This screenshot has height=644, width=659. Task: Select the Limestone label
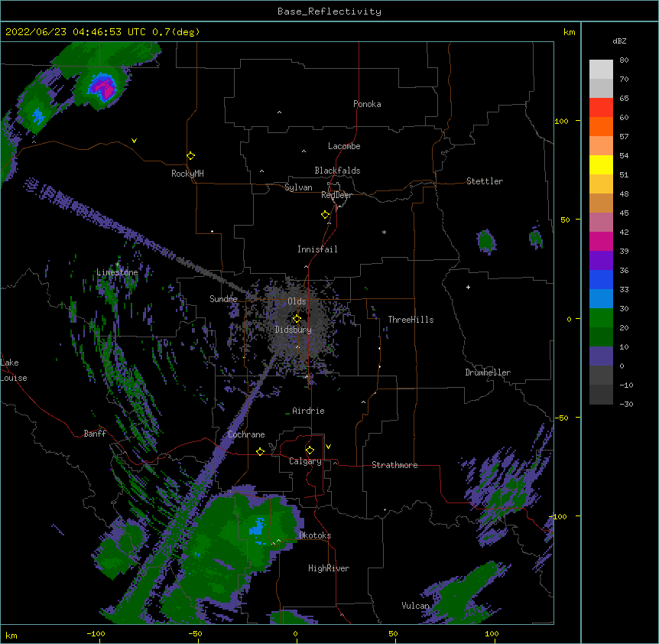pos(117,272)
